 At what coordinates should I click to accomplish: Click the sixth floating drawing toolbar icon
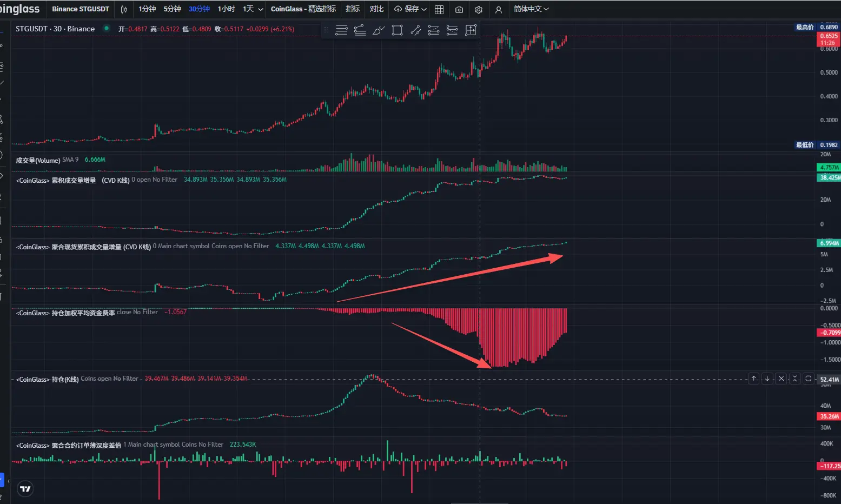(x=434, y=30)
